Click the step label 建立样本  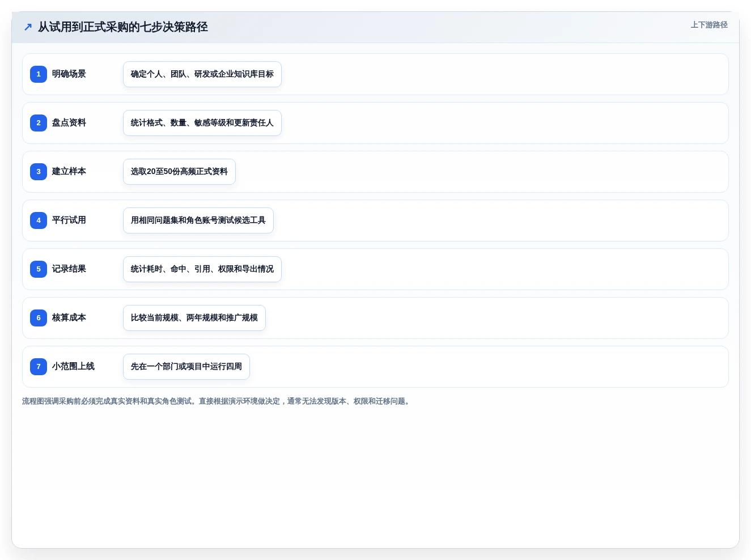click(69, 172)
